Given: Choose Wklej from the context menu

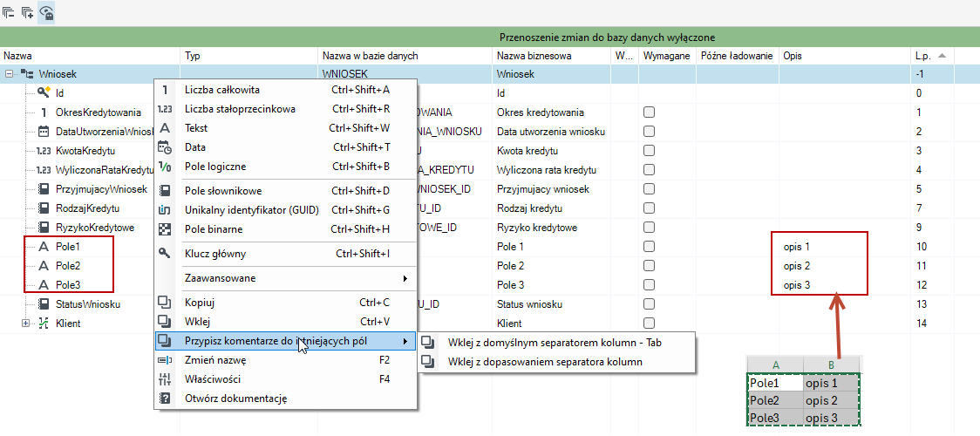Looking at the screenshot, I should pyautogui.click(x=286, y=322).
